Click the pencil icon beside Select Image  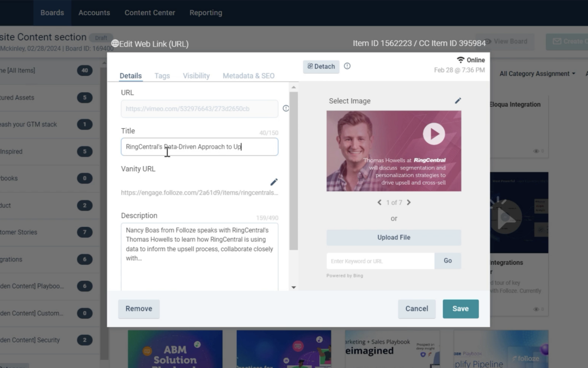[458, 101]
